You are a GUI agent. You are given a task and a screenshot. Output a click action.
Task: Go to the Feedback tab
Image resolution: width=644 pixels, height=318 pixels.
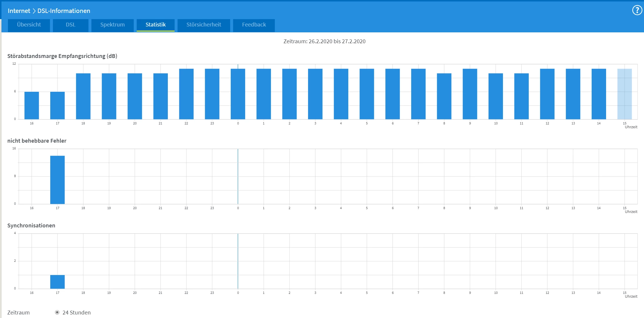[x=254, y=25]
